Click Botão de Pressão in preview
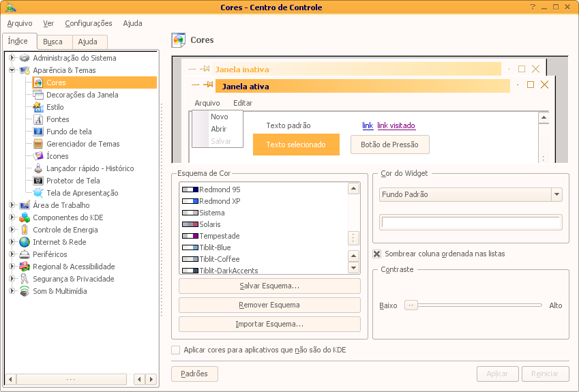This screenshot has width=579, height=392. [389, 145]
